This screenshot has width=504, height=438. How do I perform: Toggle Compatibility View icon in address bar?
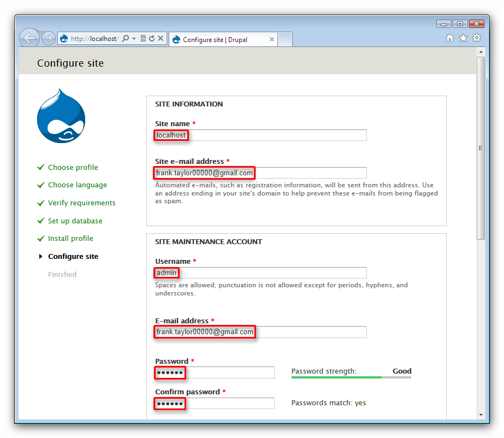[x=143, y=39]
